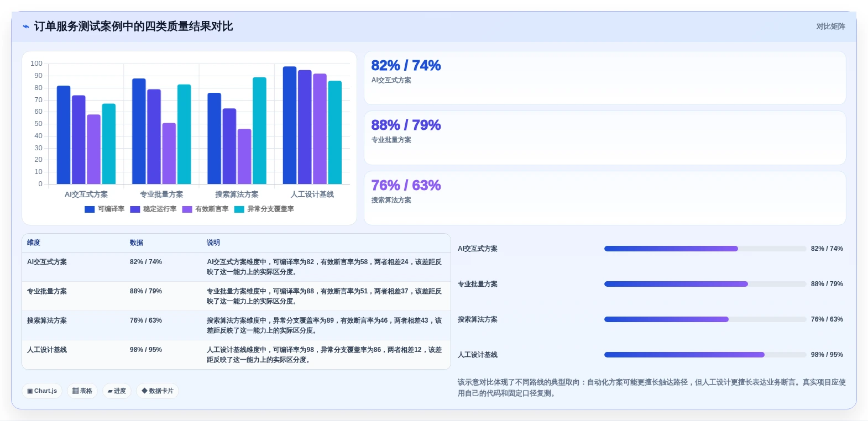Open the 88% / 79% 专业批量方案 data card

[605, 138]
